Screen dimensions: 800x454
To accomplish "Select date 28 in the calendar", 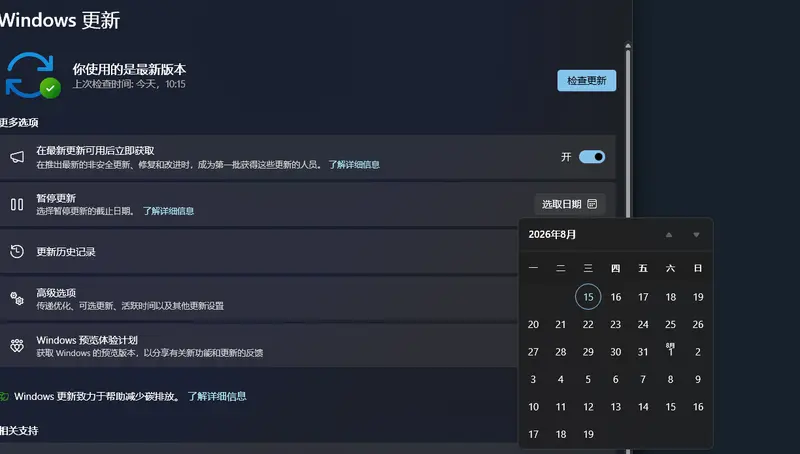I will click(561, 352).
